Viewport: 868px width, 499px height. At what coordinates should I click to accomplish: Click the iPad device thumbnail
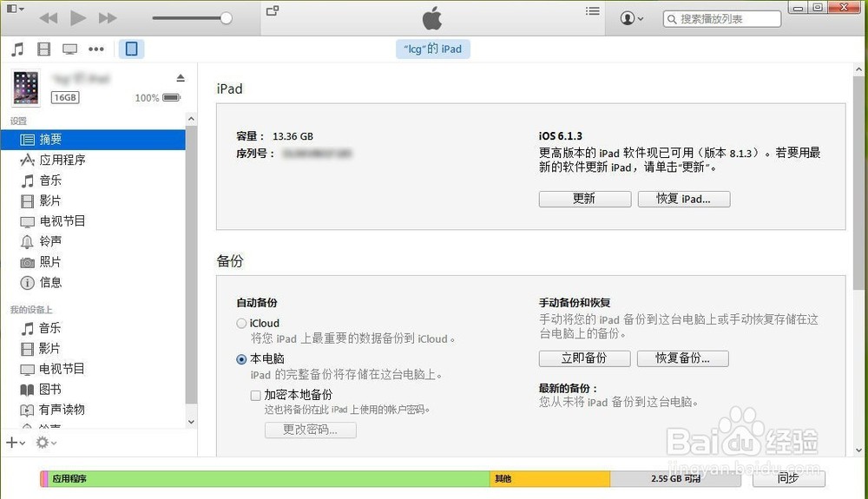(x=26, y=88)
